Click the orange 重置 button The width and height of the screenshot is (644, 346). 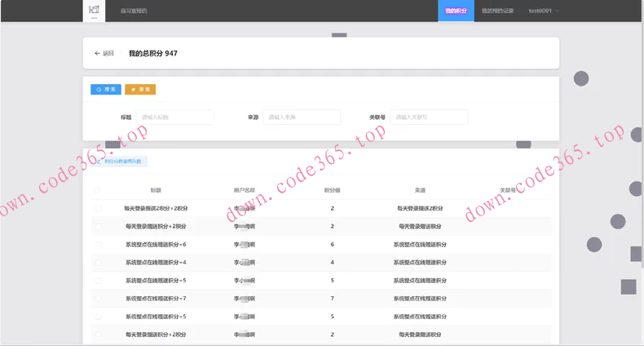140,89
